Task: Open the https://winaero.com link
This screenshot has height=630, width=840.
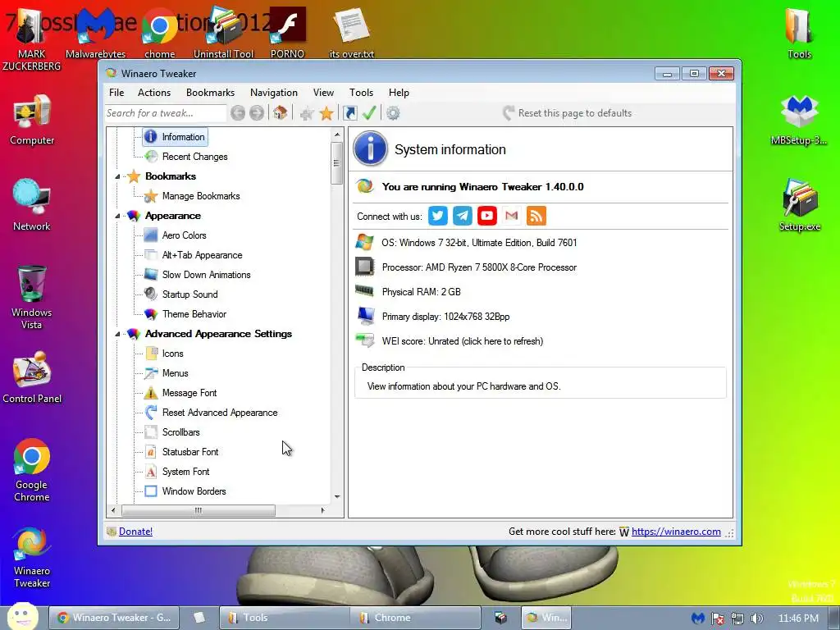Action: pyautogui.click(x=676, y=532)
